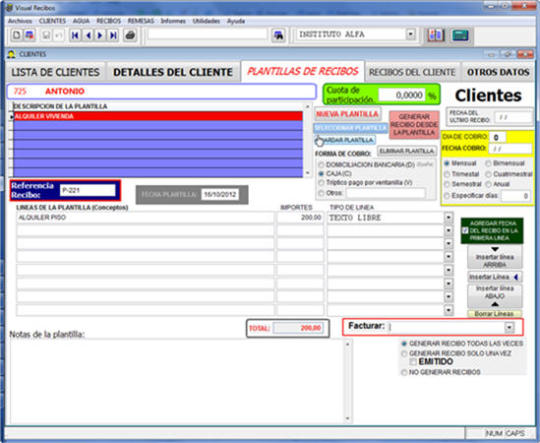Open the sixth row tipo de línea dropdown
540x443 pixels.
448,284
